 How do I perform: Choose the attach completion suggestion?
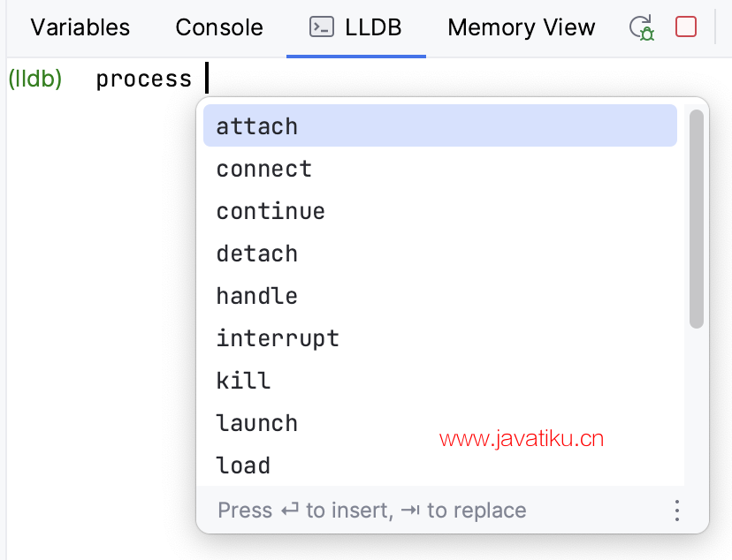(x=440, y=126)
